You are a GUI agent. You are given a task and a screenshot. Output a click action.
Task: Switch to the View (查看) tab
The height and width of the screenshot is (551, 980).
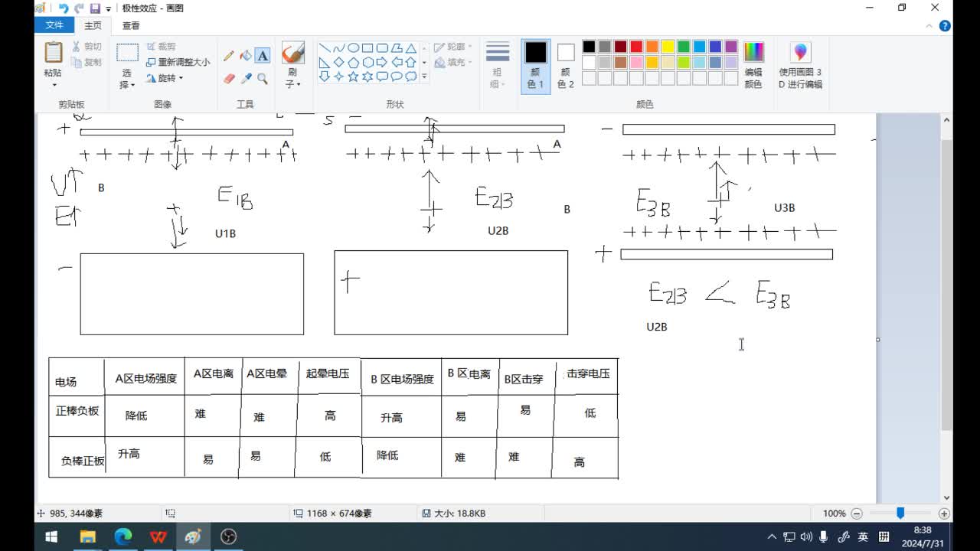(131, 25)
